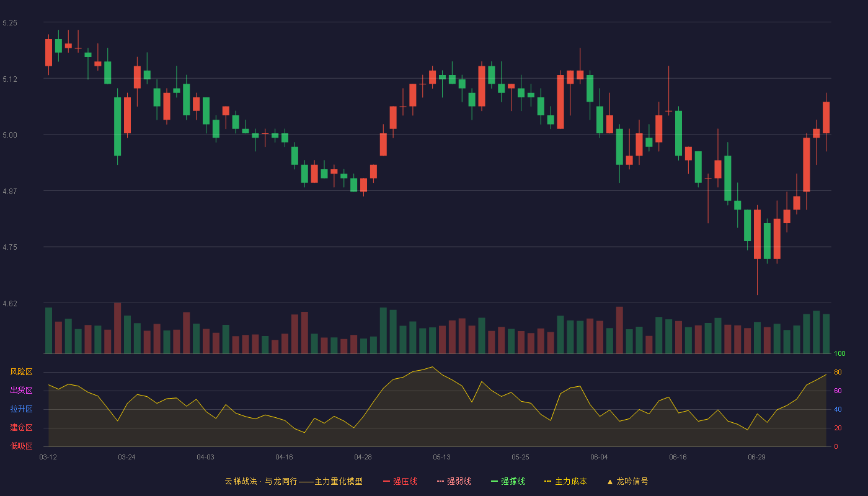Toggle the 强弱线 legend item
Viewport: 868px width, 496px height.
coord(454,481)
